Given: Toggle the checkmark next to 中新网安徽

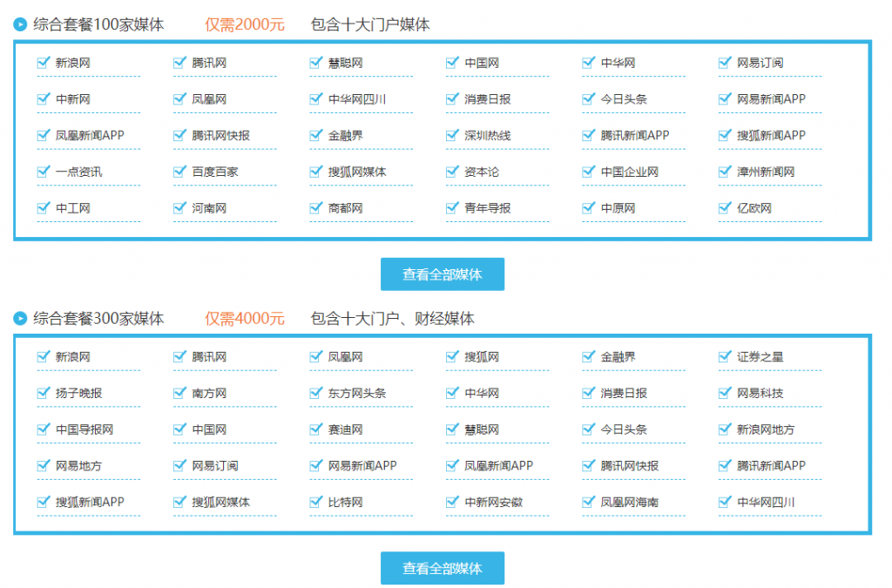Looking at the screenshot, I should tap(452, 502).
